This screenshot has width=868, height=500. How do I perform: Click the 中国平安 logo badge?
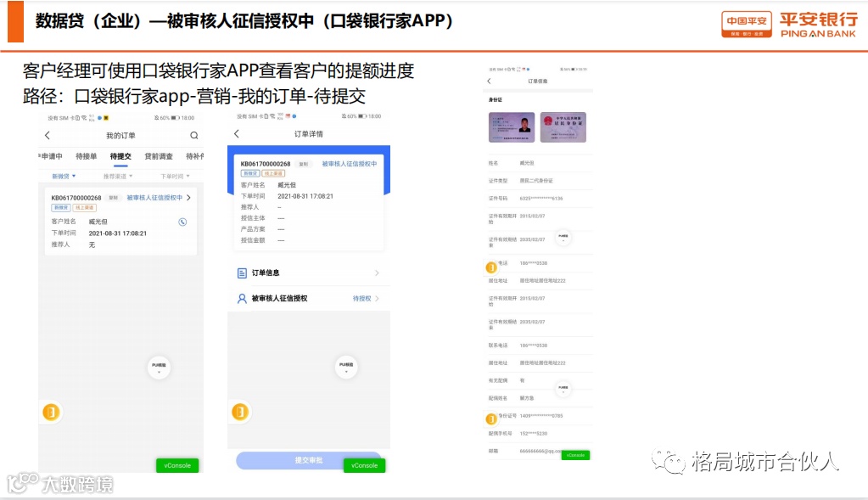point(746,25)
